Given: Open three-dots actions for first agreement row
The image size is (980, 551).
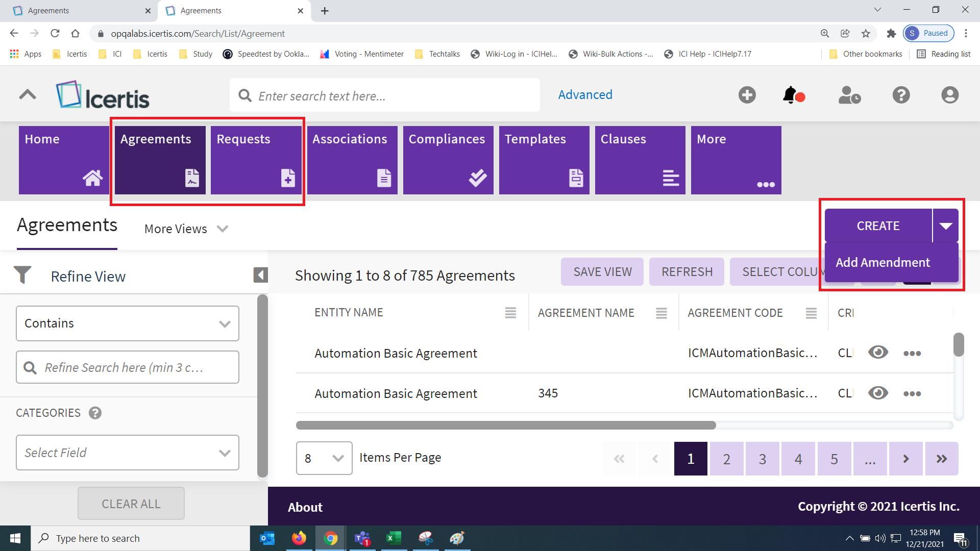Looking at the screenshot, I should [x=912, y=353].
